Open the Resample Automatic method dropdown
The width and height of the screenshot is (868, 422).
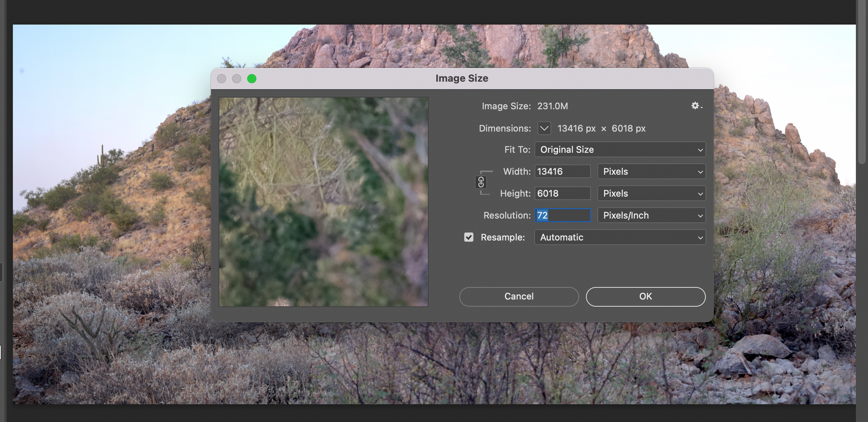click(620, 237)
